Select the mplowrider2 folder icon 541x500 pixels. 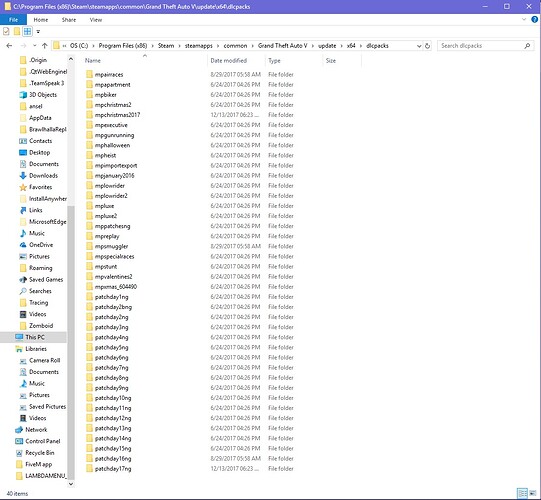tap(90, 196)
